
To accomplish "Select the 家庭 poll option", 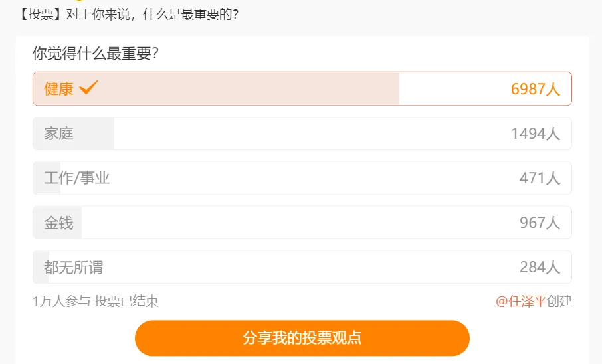I will (302, 134).
